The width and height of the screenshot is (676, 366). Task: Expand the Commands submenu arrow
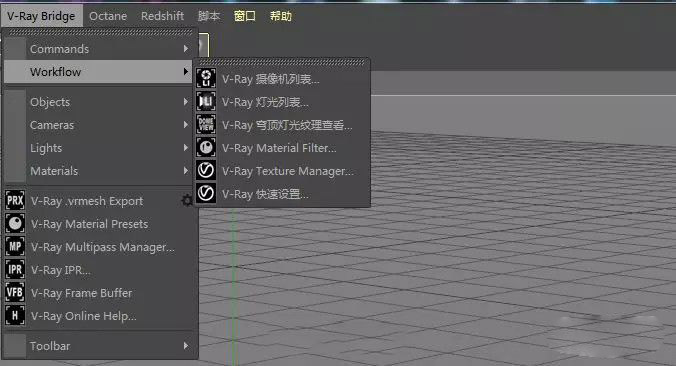coord(186,49)
